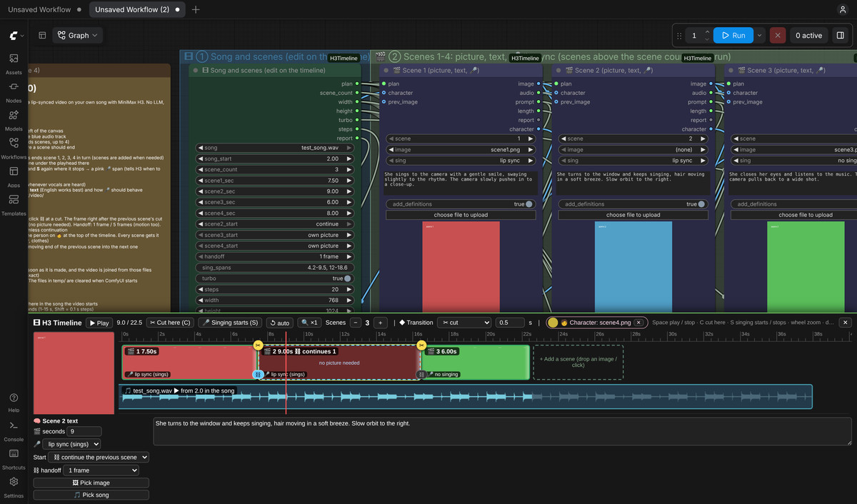Screen dimensions: 857x504
Task: Toggle the right side panel icon
Action: pyautogui.click(x=841, y=35)
